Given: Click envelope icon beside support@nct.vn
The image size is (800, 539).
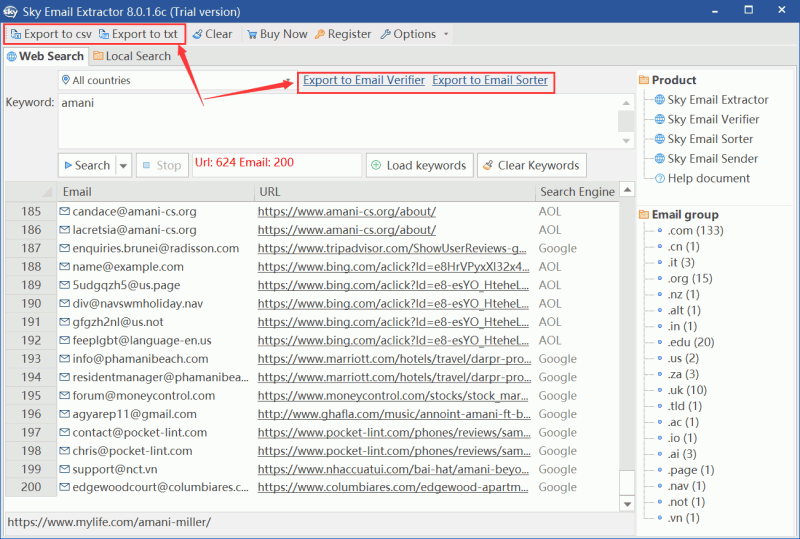Looking at the screenshot, I should point(64,469).
